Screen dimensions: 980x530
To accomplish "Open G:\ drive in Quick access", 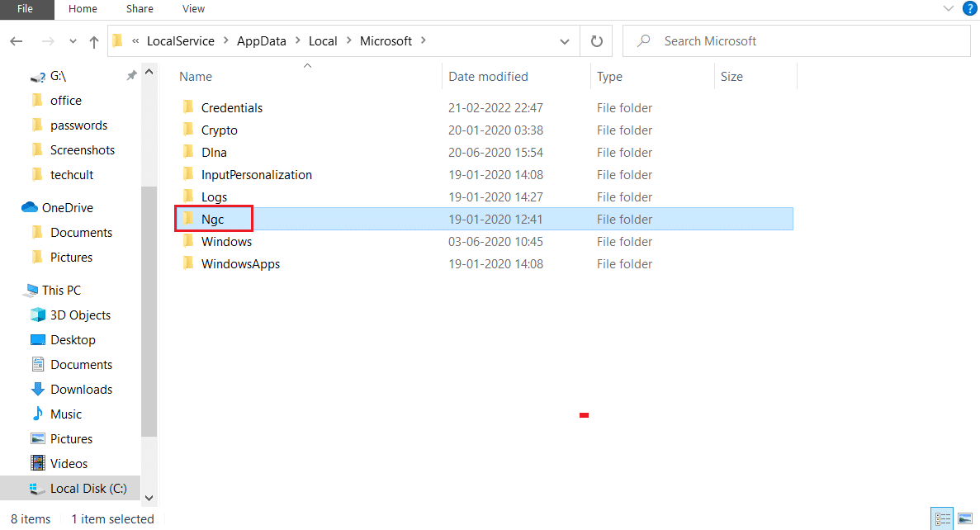I will tap(58, 76).
